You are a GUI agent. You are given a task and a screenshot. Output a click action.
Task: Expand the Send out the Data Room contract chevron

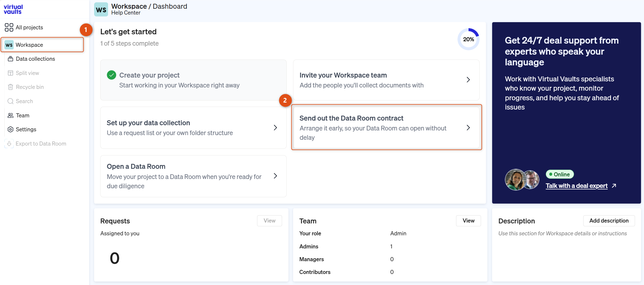pyautogui.click(x=468, y=128)
